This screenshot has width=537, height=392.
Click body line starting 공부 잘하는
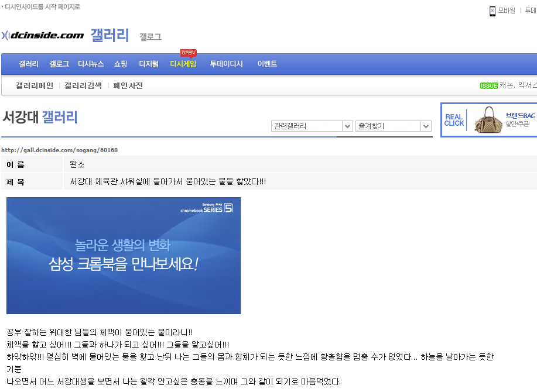pyautogui.click(x=100, y=332)
